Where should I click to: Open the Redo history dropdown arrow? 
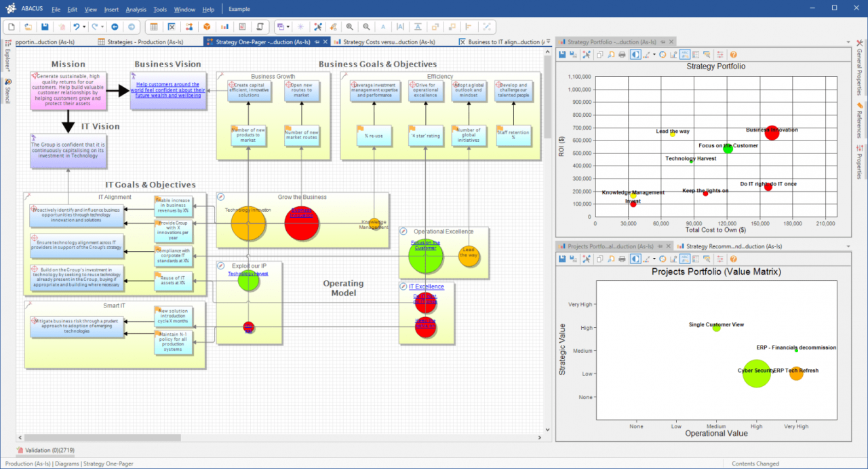click(x=102, y=26)
